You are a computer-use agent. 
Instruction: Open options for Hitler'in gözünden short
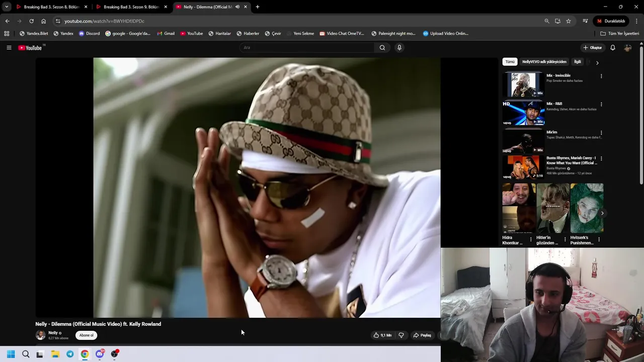[565, 239]
